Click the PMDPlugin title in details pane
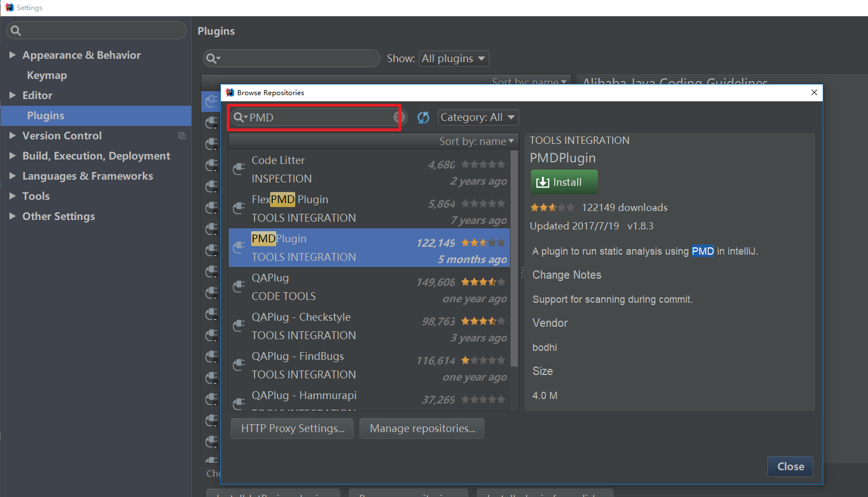Screen dimensions: 868x497 pos(563,158)
